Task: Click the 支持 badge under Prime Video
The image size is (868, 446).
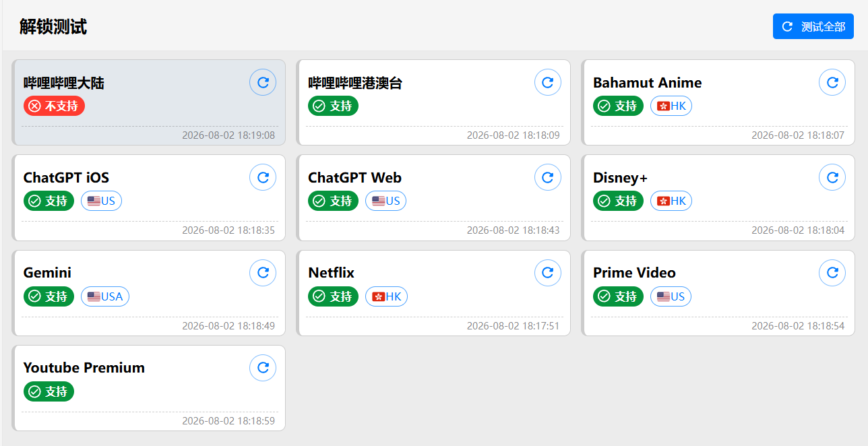Action: pos(618,296)
